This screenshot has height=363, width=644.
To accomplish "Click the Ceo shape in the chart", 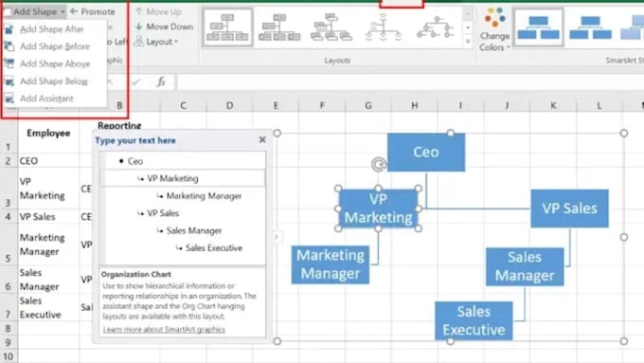I will pyautogui.click(x=426, y=152).
